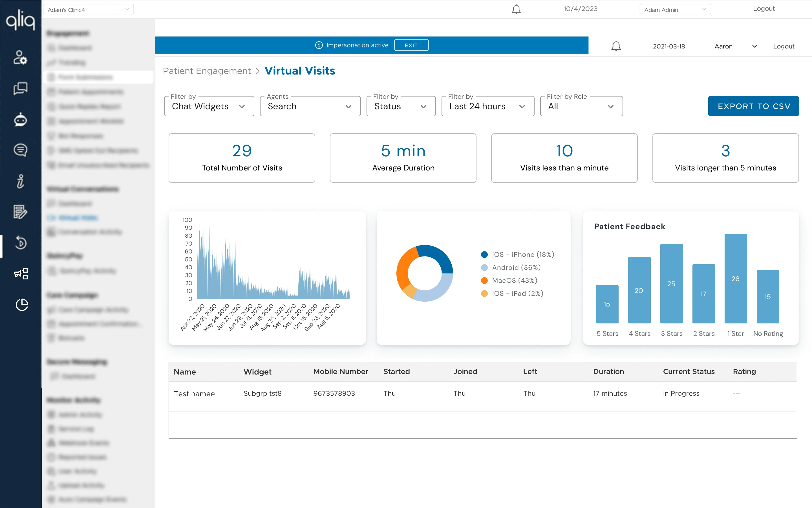Click Logout next to Aaron

(784, 46)
